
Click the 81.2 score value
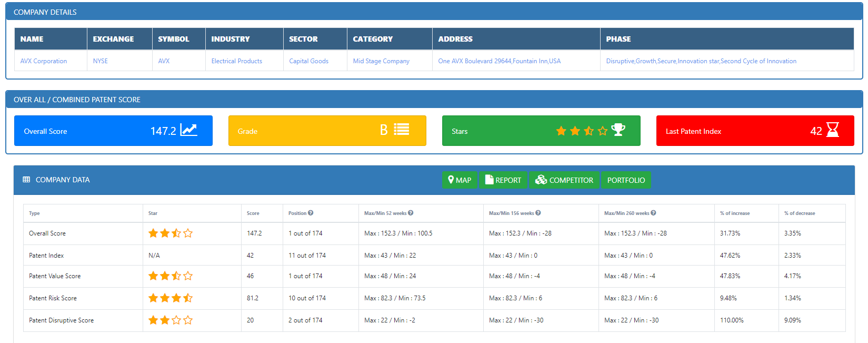tap(253, 298)
